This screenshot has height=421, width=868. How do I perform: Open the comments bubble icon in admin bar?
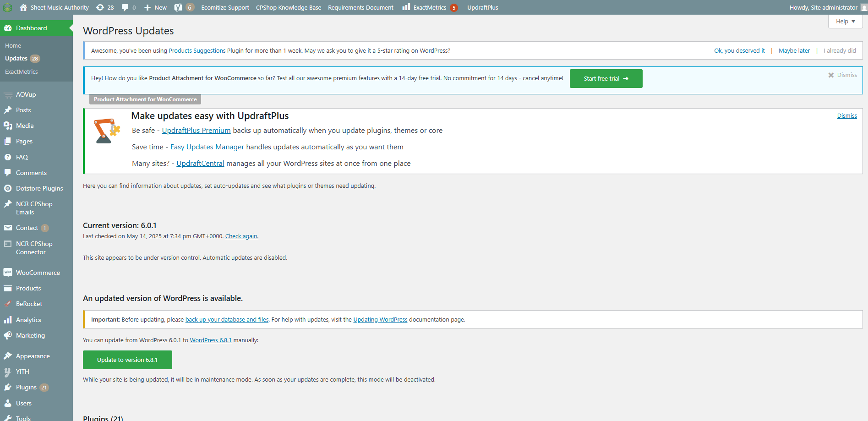(125, 7)
